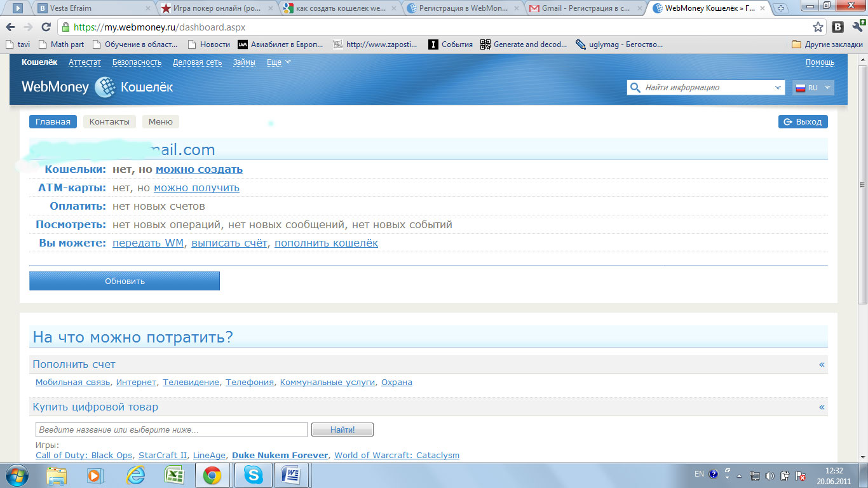Click the WebMoney Кошелёк logo

(97, 87)
